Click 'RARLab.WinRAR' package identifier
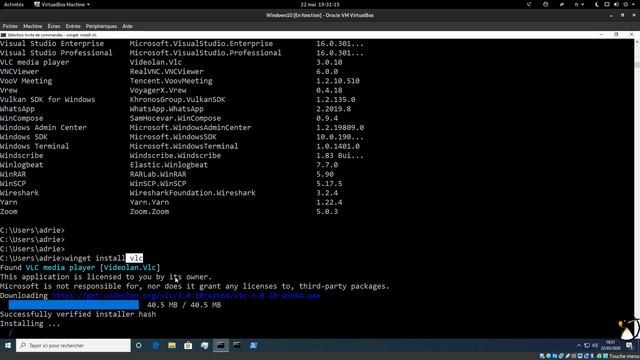The image size is (640, 360). click(x=158, y=174)
